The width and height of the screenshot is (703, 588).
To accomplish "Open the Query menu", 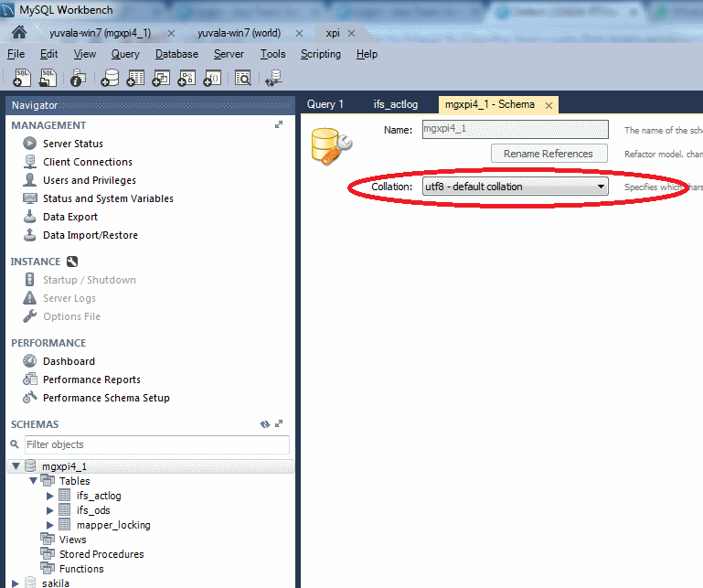I will click(x=125, y=54).
